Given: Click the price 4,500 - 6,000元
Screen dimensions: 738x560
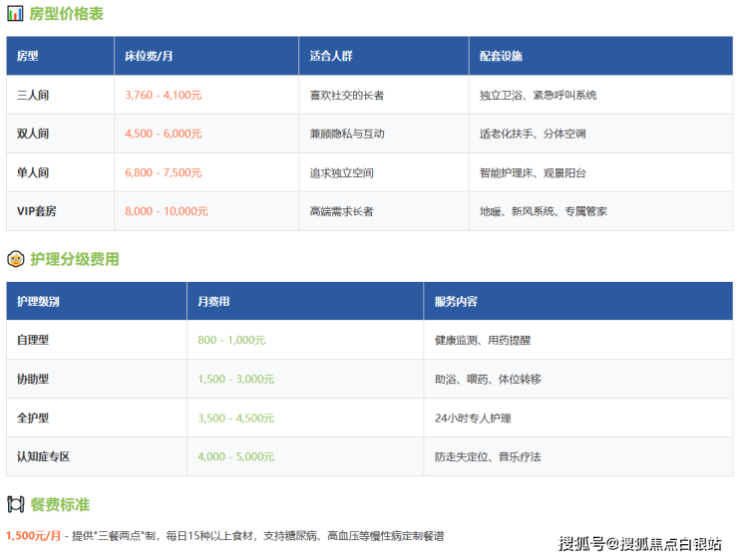Looking at the screenshot, I should pos(164,134).
